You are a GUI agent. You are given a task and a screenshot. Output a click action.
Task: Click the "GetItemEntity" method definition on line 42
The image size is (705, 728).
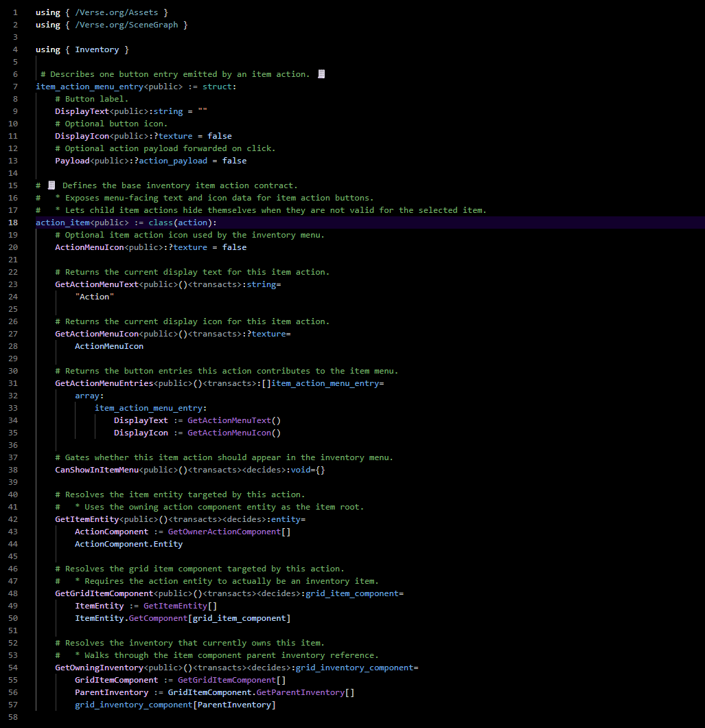click(86, 519)
